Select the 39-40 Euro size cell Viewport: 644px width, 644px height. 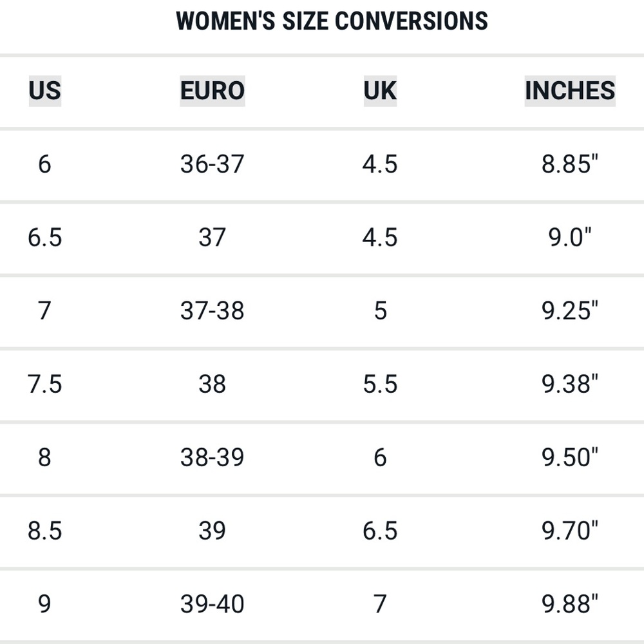click(x=213, y=604)
